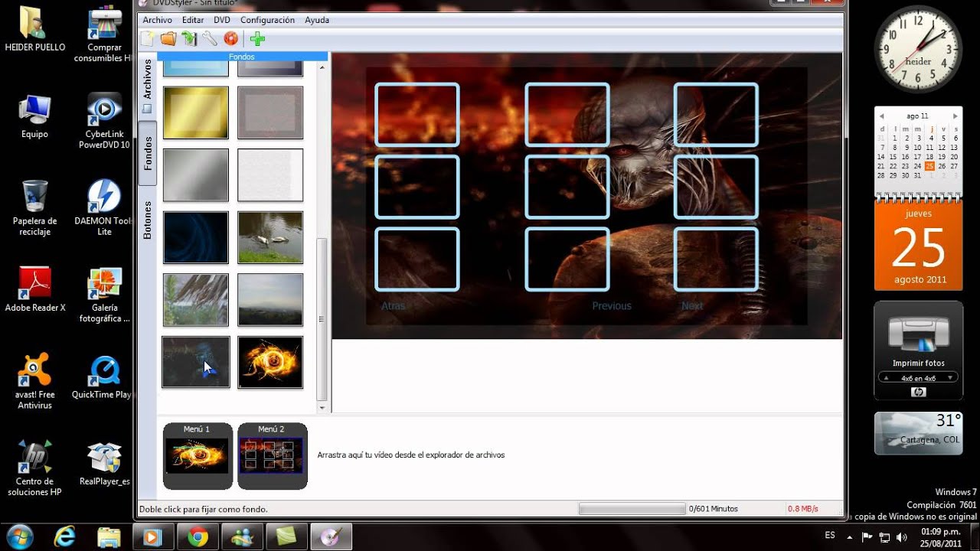Click scroll down arrow of Fondos list
This screenshot has height=551, width=980.
322,408
